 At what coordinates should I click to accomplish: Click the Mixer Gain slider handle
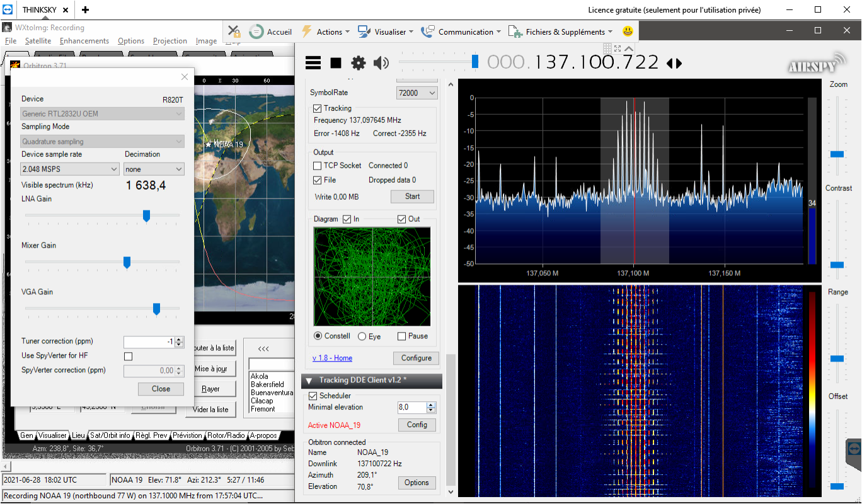pyautogui.click(x=127, y=263)
